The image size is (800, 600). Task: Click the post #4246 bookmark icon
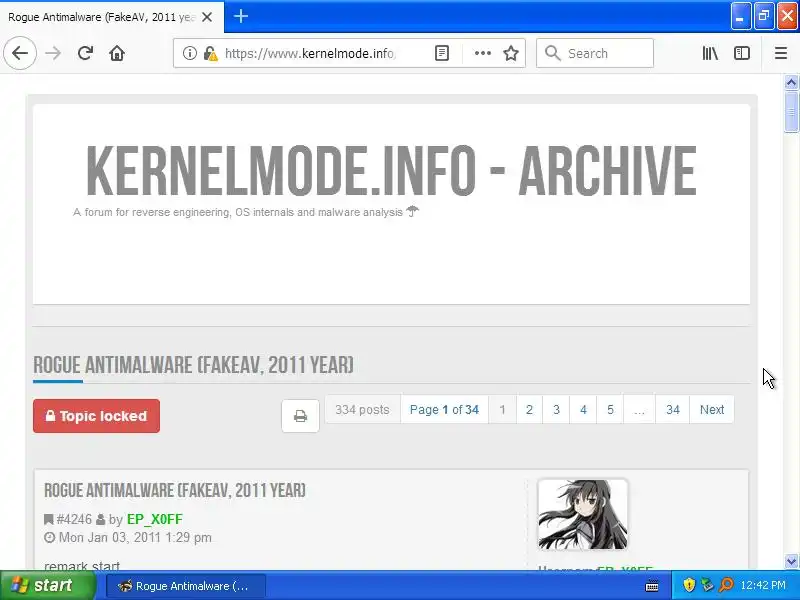48,519
